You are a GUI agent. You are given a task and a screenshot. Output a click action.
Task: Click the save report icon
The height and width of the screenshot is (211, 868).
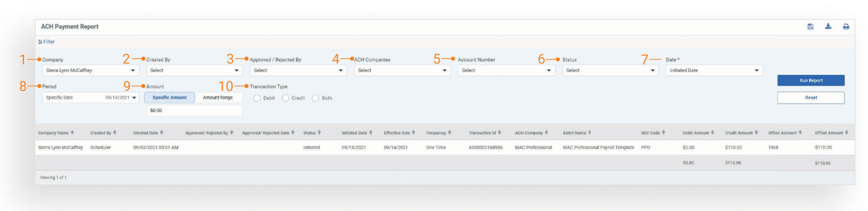pyautogui.click(x=810, y=27)
